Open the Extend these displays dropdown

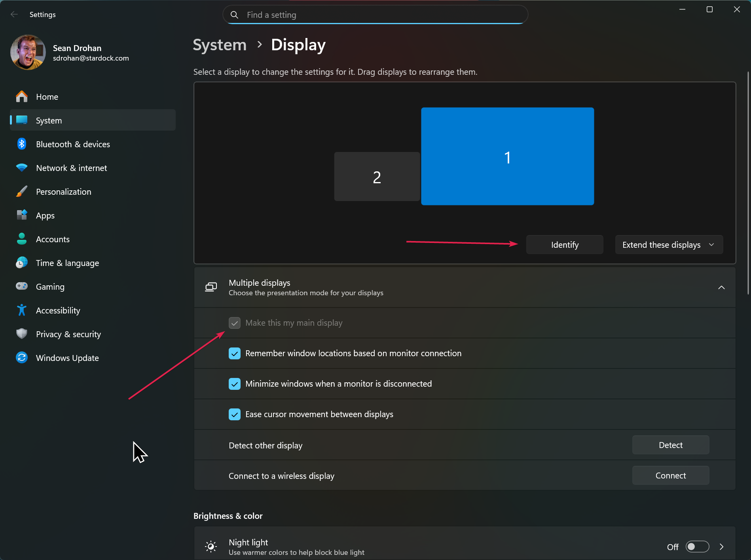point(669,245)
